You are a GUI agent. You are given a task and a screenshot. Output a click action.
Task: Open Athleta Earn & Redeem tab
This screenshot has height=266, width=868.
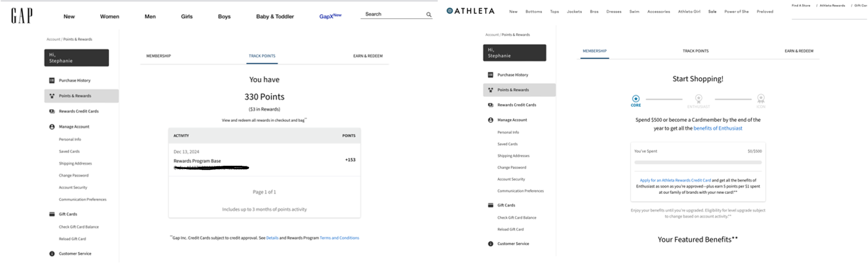click(799, 51)
